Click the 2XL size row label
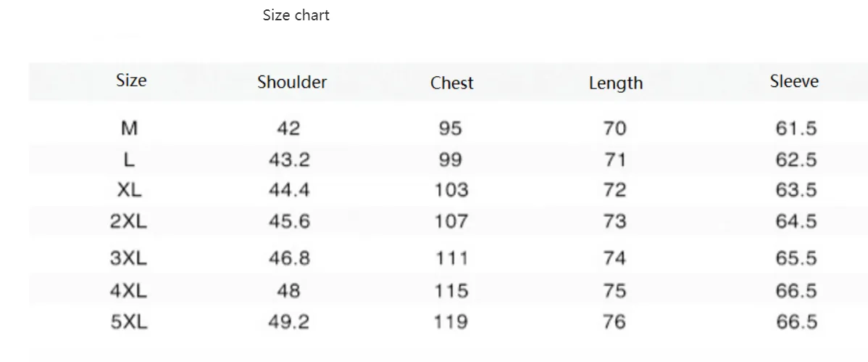868x362 pixels. (128, 221)
